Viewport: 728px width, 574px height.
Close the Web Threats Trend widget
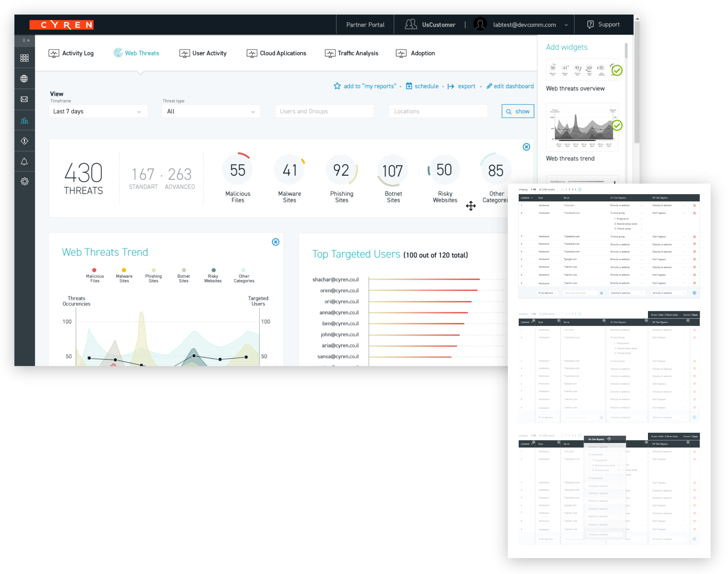(x=276, y=242)
